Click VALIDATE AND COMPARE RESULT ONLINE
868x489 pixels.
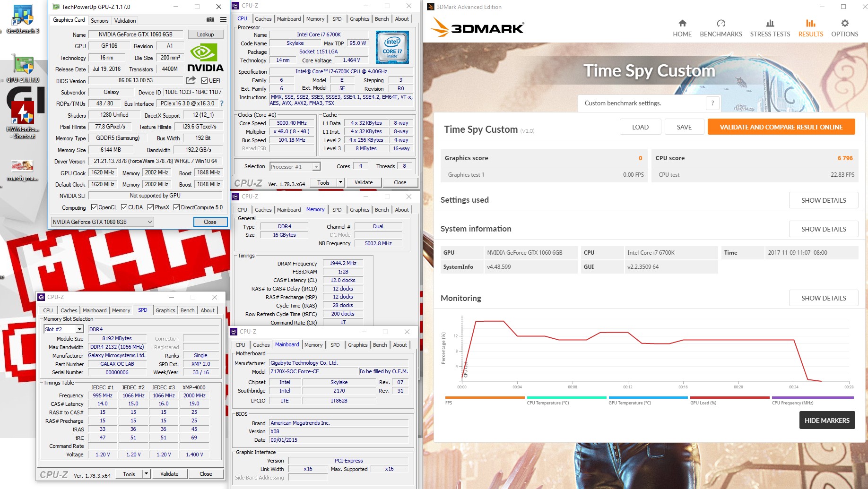781,127
